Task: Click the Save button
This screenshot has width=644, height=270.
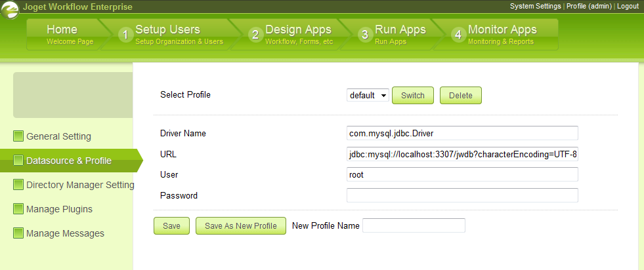Action: 171,225
